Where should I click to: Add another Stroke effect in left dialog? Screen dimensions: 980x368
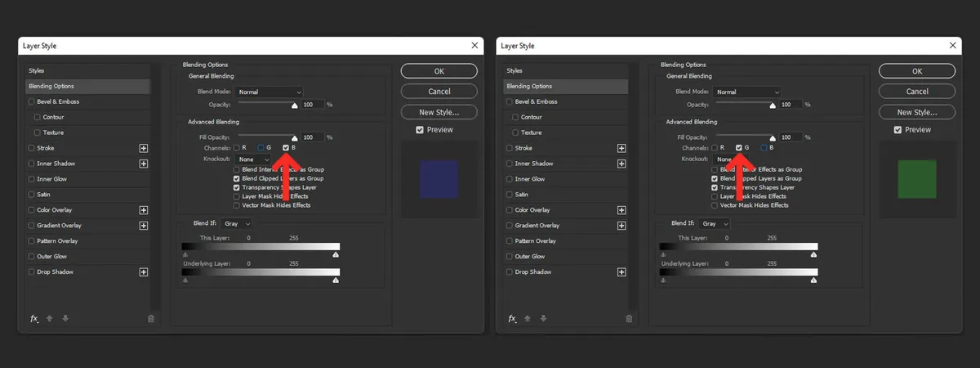point(144,148)
